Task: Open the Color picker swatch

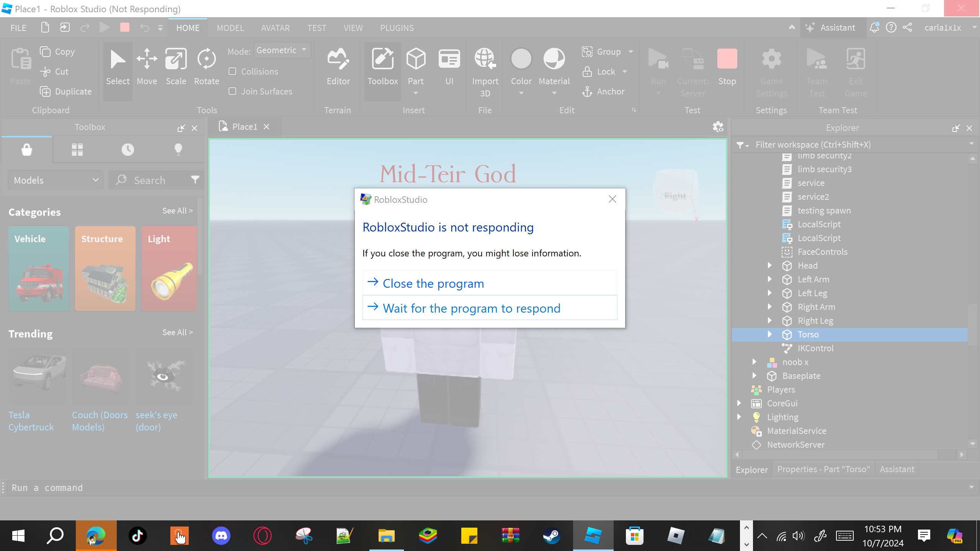Action: pos(521,59)
